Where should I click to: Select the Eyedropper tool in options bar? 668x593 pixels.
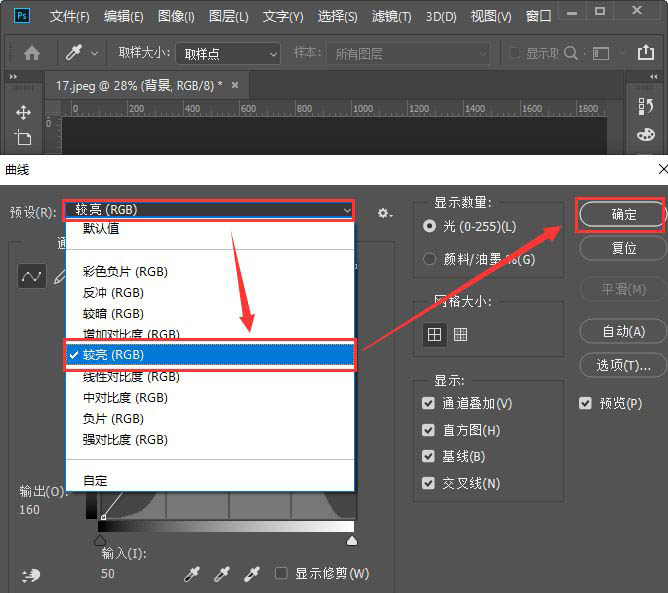(74, 53)
